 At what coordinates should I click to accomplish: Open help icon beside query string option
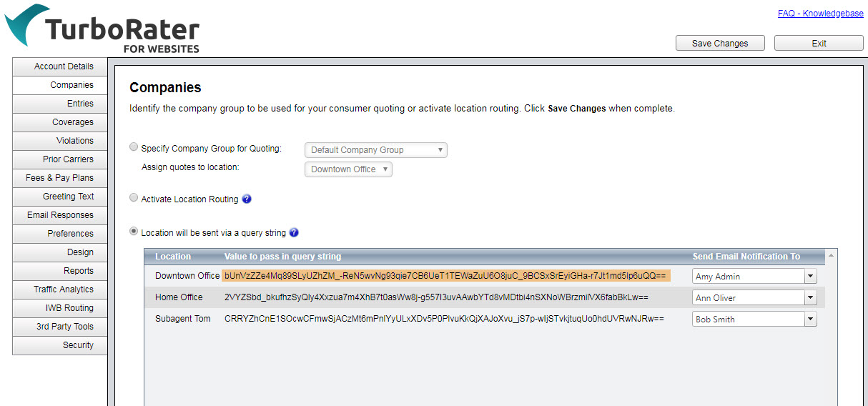coord(294,232)
